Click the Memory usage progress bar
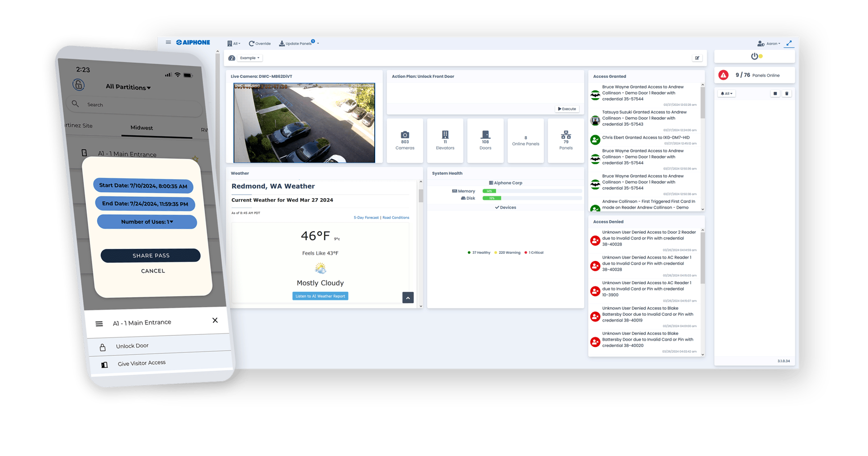Screen dimensions: 868x456 [532, 191]
